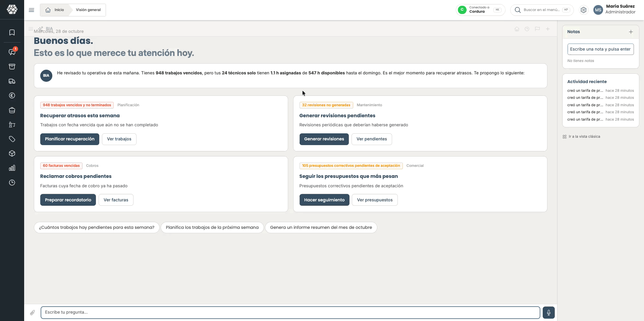Open the price tag sidebar icon

12,139
